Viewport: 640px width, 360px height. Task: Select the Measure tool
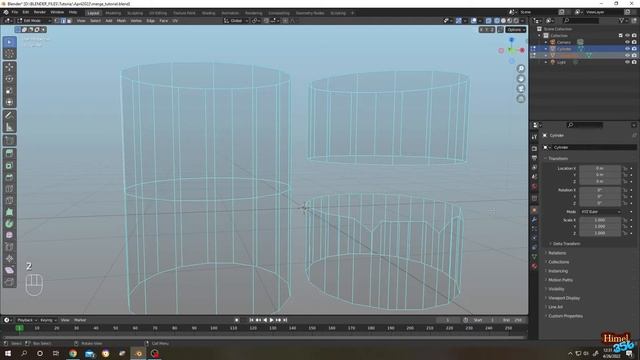[9, 127]
